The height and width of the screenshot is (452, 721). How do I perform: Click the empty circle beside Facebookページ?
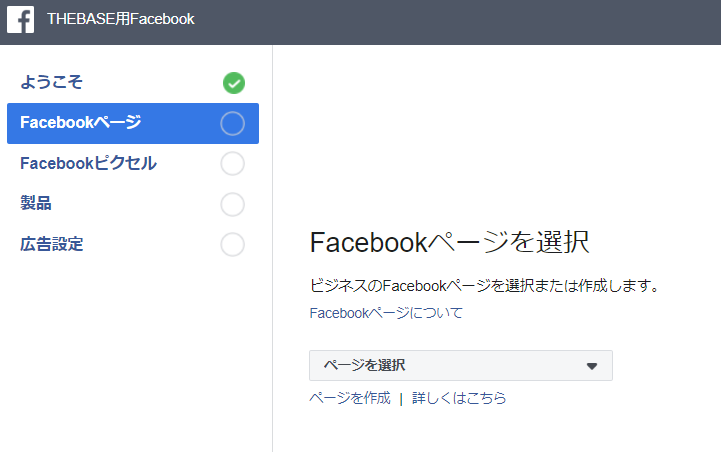click(x=232, y=123)
